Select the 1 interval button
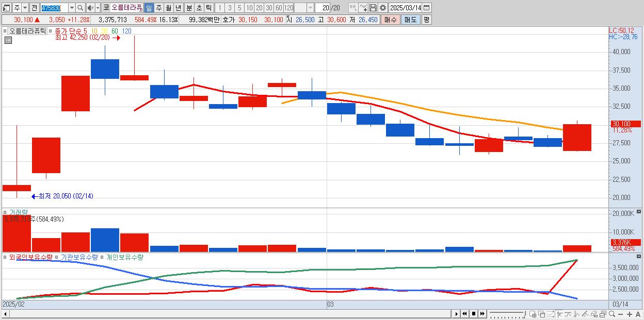Viewport: 644px width, 320px height. (x=219, y=8)
